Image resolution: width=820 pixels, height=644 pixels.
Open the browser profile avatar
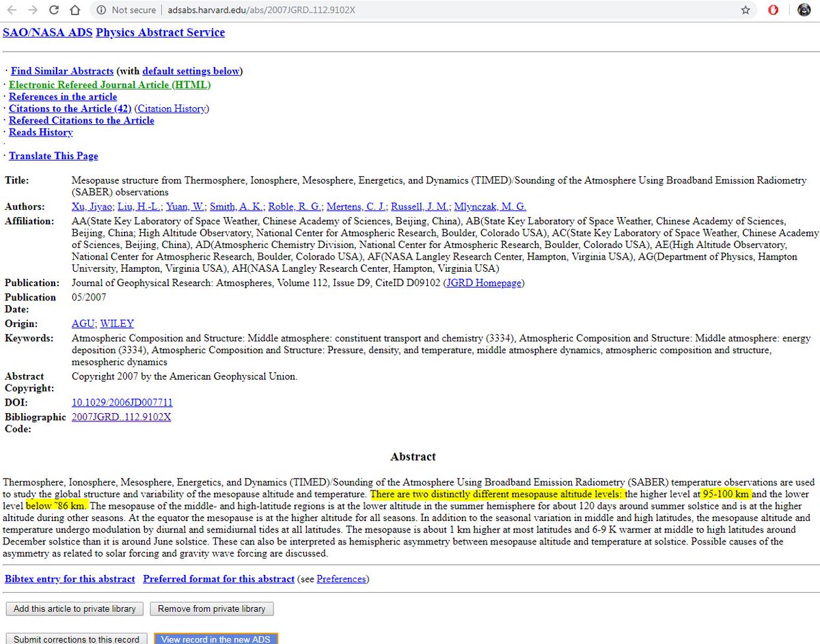tap(804, 10)
